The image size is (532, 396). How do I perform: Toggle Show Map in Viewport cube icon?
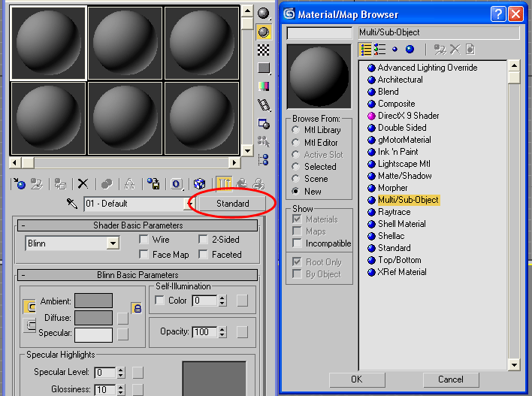coord(199,184)
